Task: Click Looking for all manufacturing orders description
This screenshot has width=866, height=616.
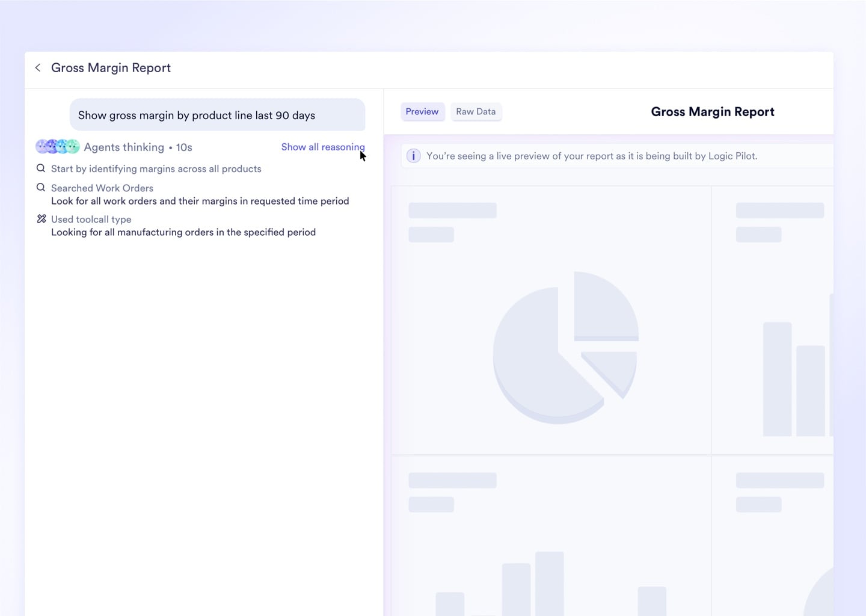Action: click(183, 232)
